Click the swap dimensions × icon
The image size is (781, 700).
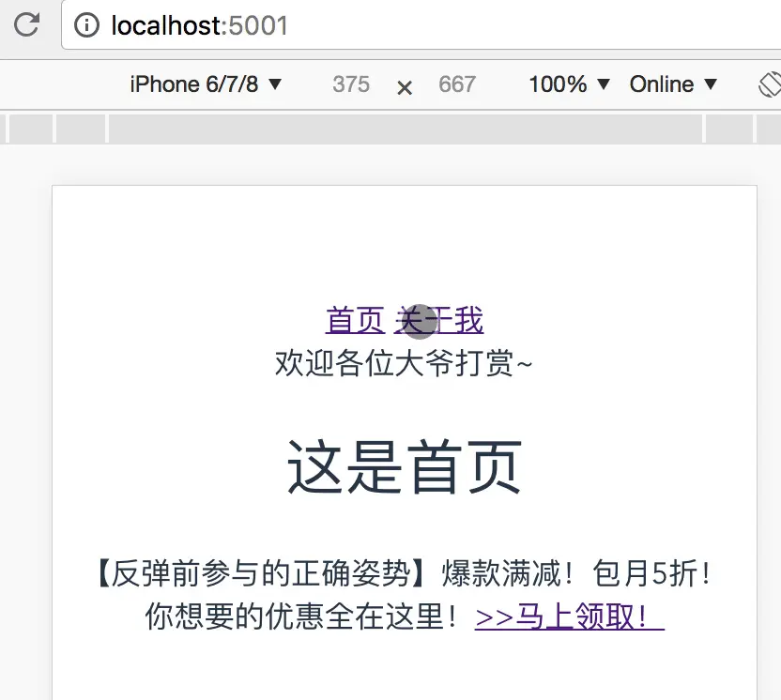[x=405, y=85]
